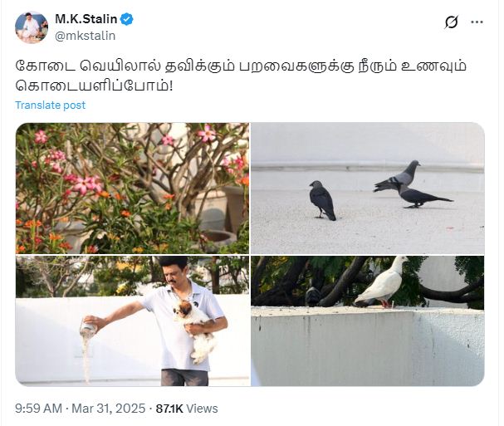Open the @mkstalin handle link
The width and height of the screenshot is (504, 426).
coord(86,36)
